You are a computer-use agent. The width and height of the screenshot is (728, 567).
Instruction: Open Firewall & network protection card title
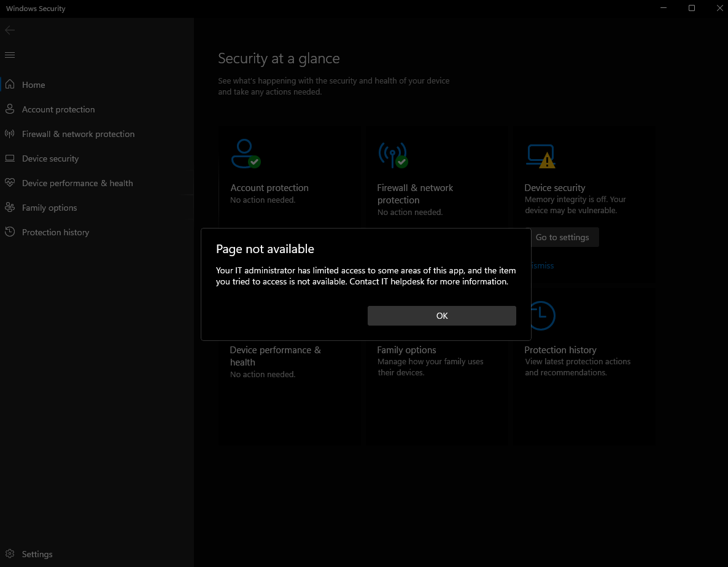[x=415, y=194]
